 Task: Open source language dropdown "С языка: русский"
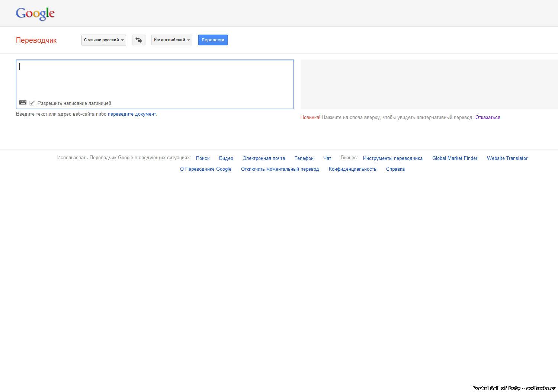click(104, 40)
